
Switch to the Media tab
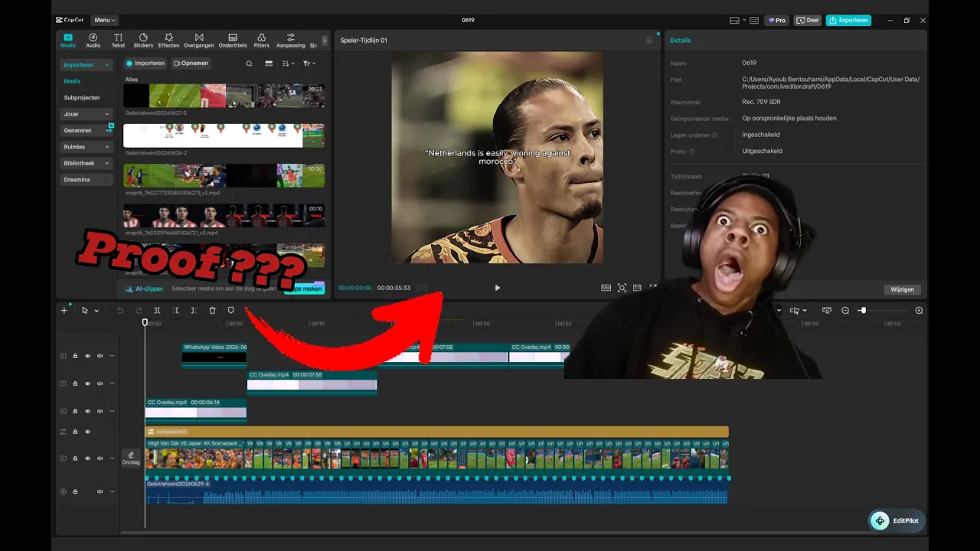[x=68, y=41]
